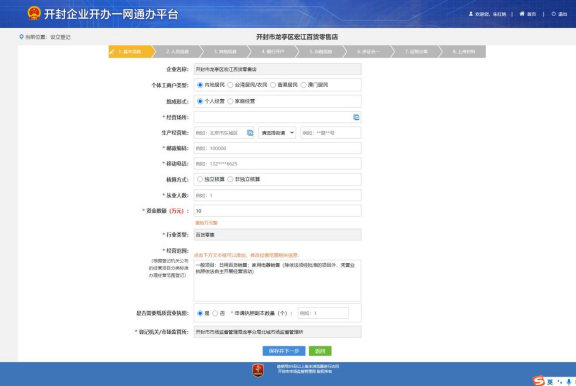Open the address picker icon in 经营场所 field
576x386 pixels.
[356, 117]
